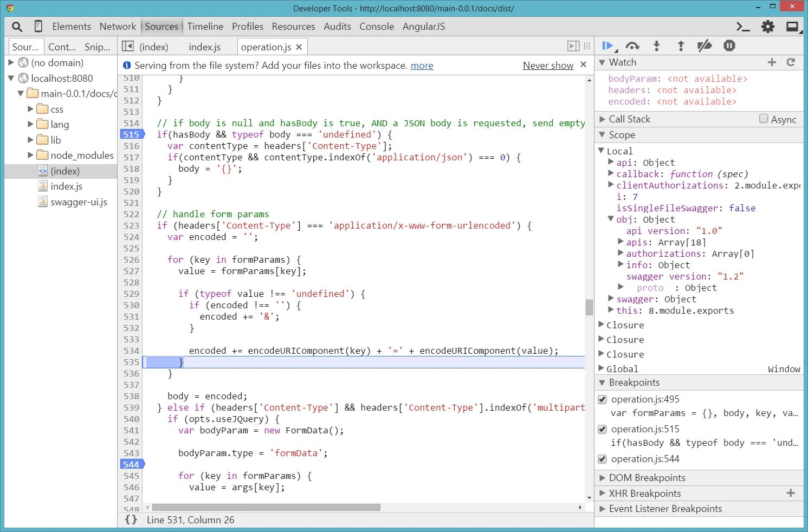
Task: Expand the apis: Array[18] entry
Action: click(x=621, y=242)
